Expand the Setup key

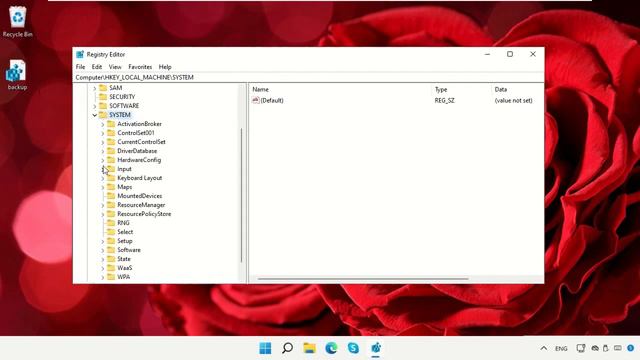pyautogui.click(x=103, y=241)
